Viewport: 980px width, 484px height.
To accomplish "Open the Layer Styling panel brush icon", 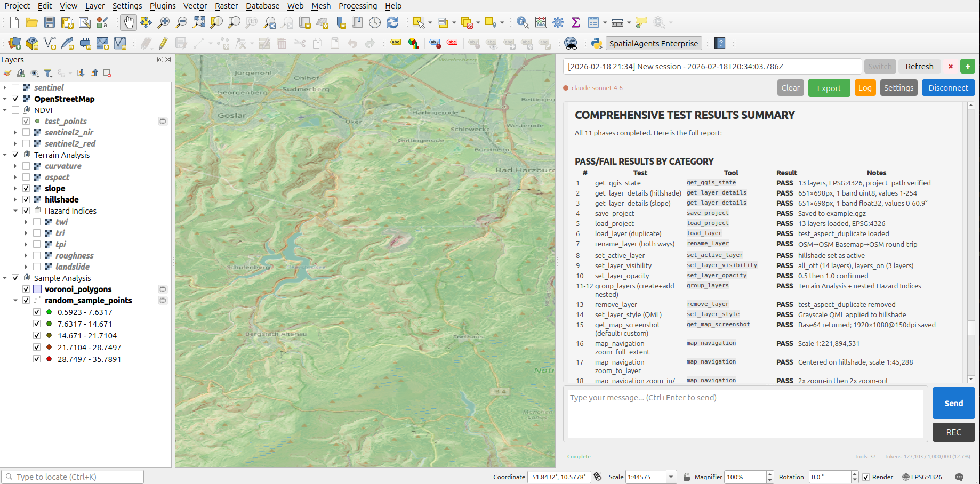I will [7, 73].
